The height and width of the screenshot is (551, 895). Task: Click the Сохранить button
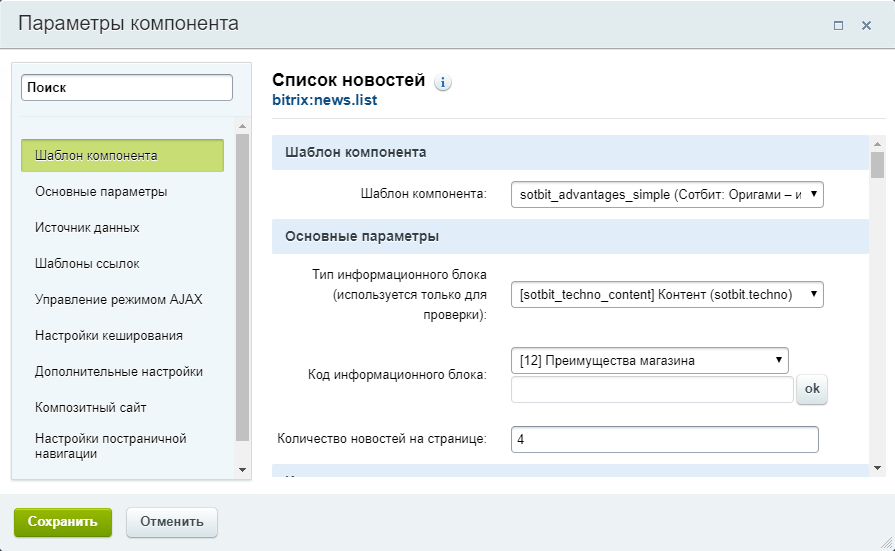[x=63, y=522]
